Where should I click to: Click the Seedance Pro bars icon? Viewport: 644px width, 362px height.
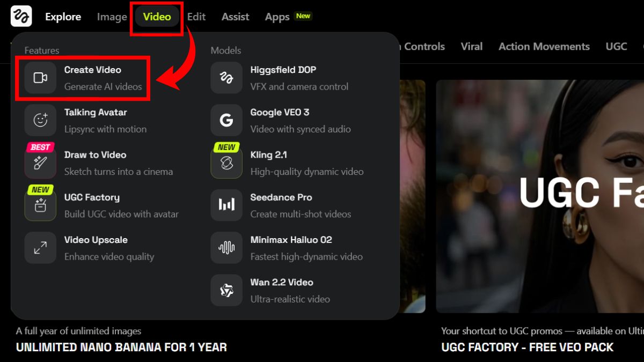[226, 205]
